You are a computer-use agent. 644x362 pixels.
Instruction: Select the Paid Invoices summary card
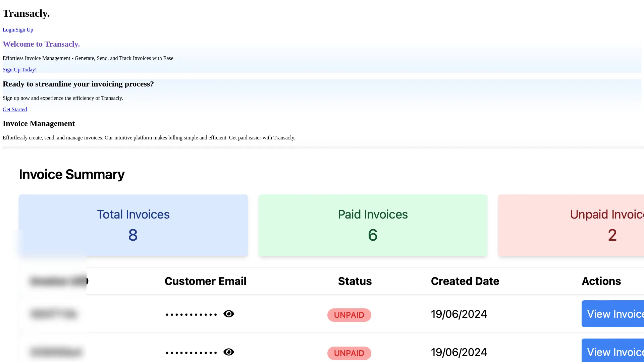pos(373,225)
